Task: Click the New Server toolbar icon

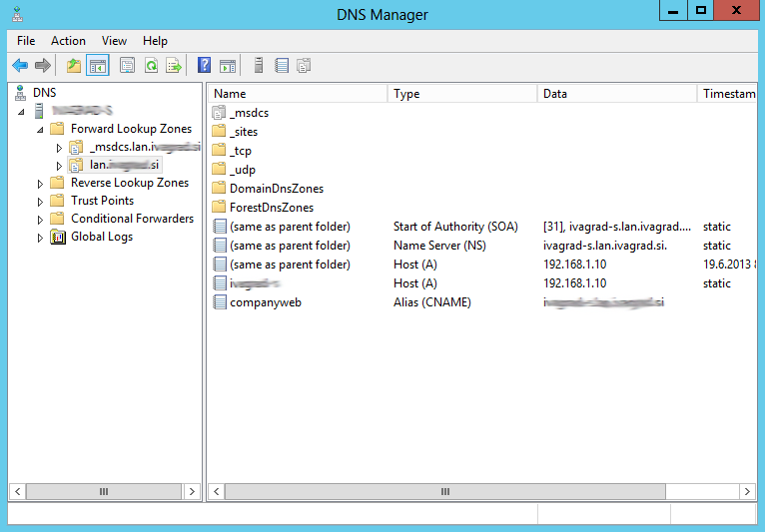Action: coord(259,65)
